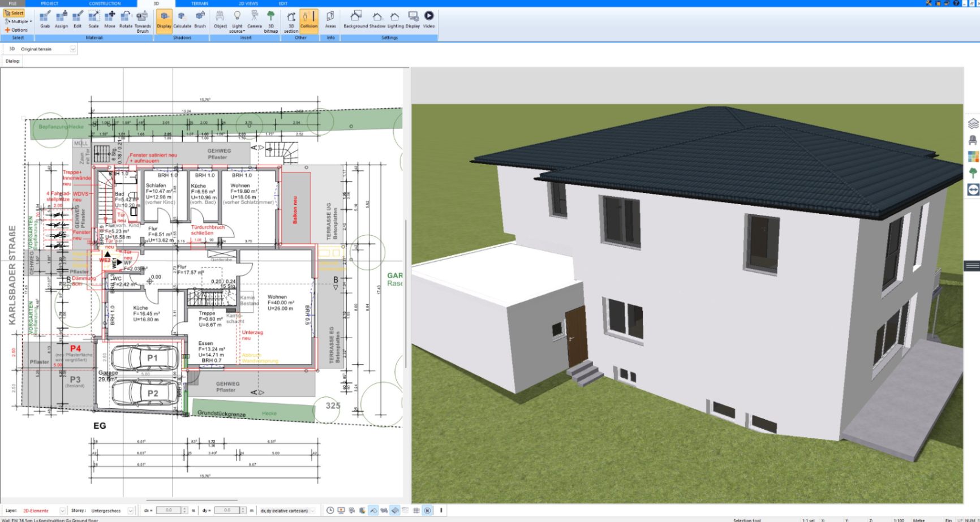Open the layers panel icon on right sidebar

click(973, 123)
